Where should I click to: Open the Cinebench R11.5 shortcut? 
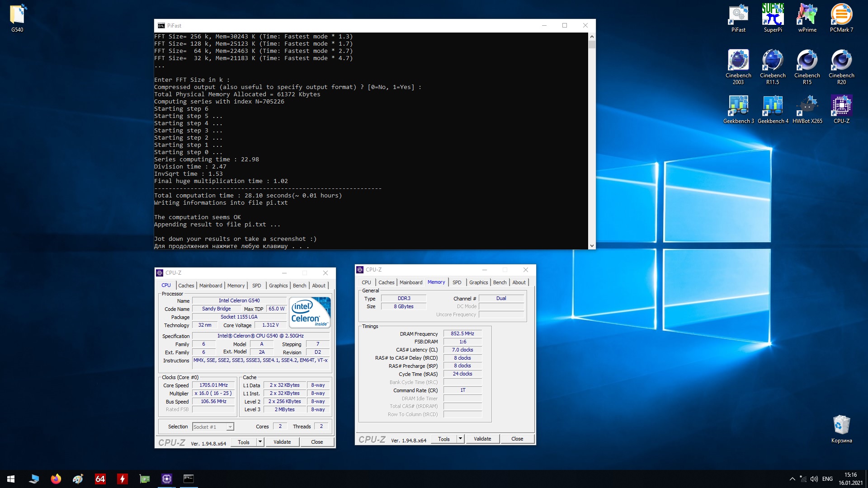[773, 67]
